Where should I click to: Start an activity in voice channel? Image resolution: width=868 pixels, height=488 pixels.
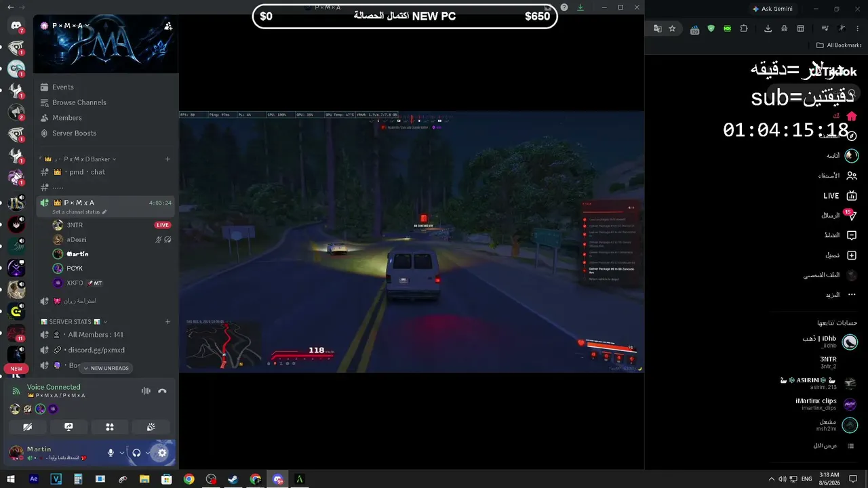(x=110, y=427)
